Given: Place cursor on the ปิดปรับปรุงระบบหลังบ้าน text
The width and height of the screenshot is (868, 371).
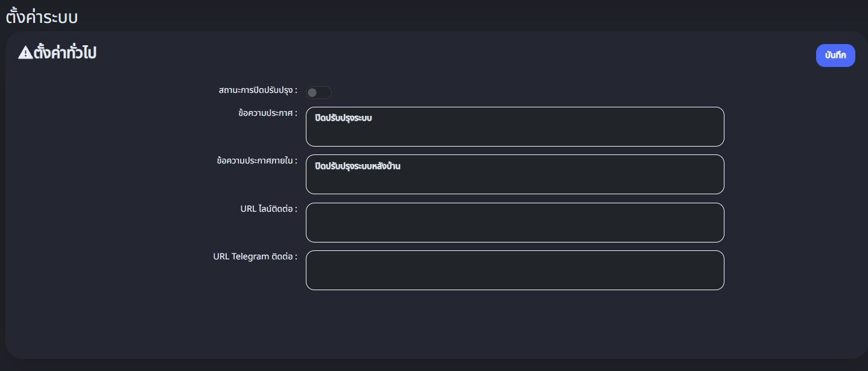Looking at the screenshot, I should (358, 166).
